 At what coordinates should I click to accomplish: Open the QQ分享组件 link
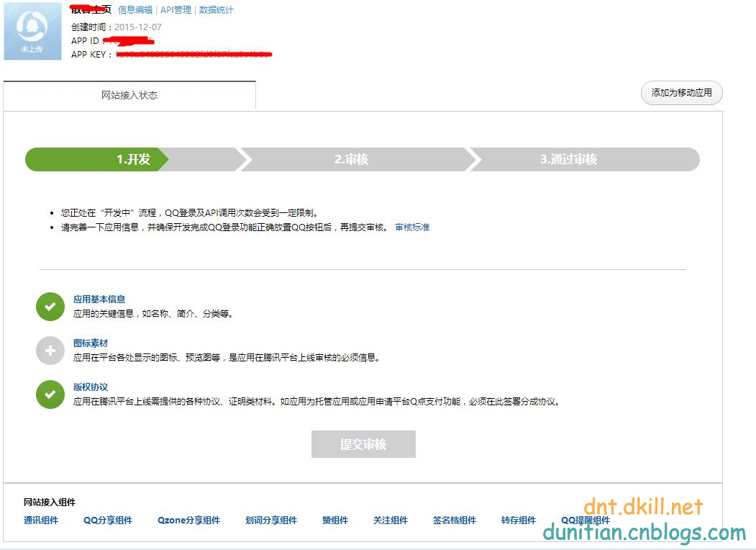click(108, 520)
